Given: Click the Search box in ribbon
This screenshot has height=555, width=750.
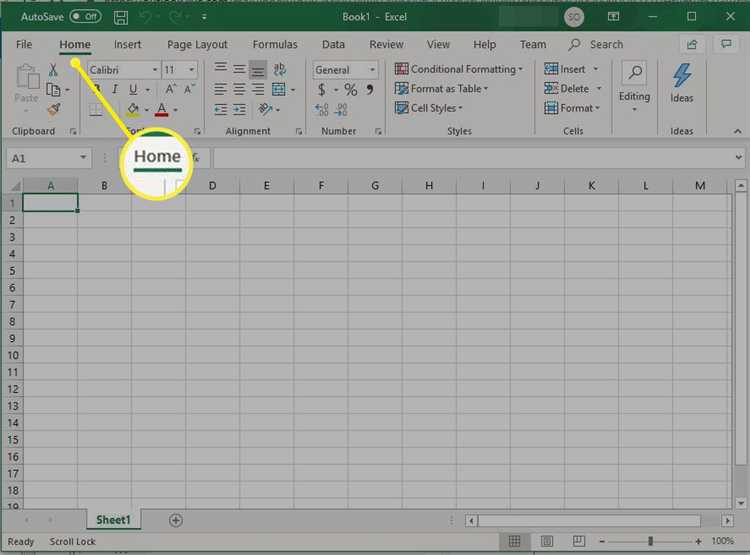Looking at the screenshot, I should 596,44.
